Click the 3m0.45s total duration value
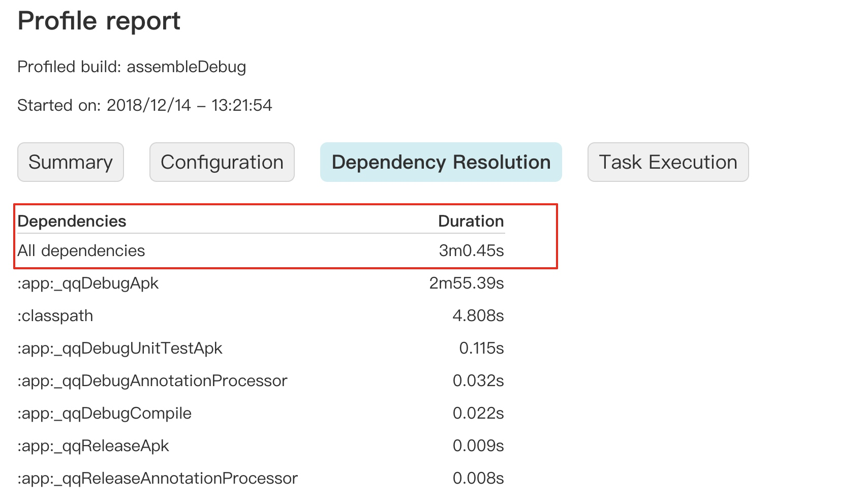The image size is (864, 504). click(x=471, y=250)
